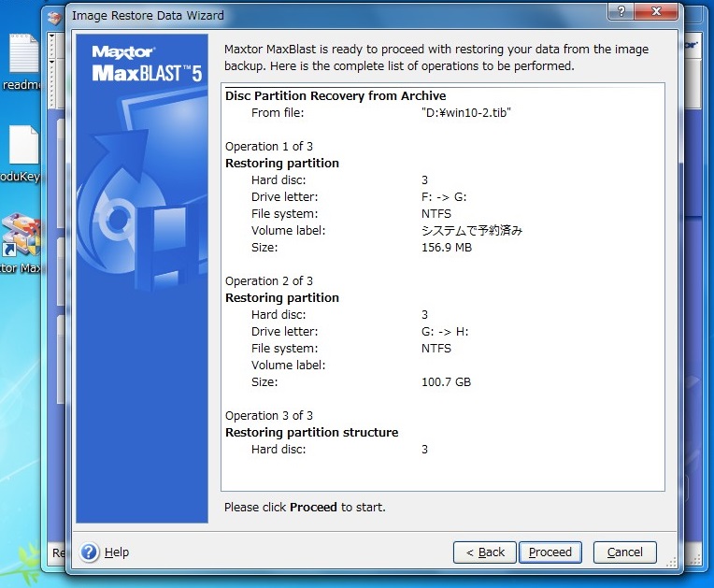714x588 pixels.
Task: Click the "Please click Proceed to start." text
Action: 305,507
